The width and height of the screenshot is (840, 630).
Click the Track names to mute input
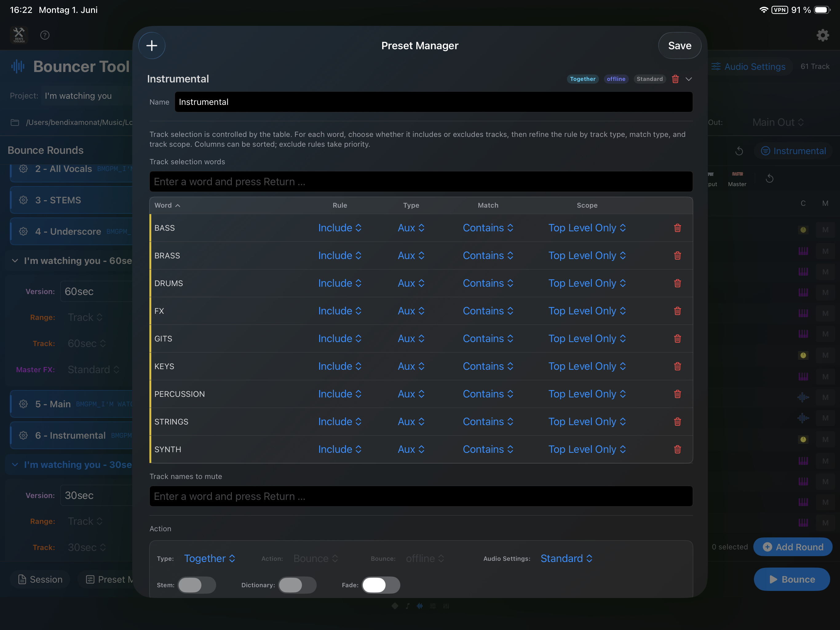(x=421, y=496)
